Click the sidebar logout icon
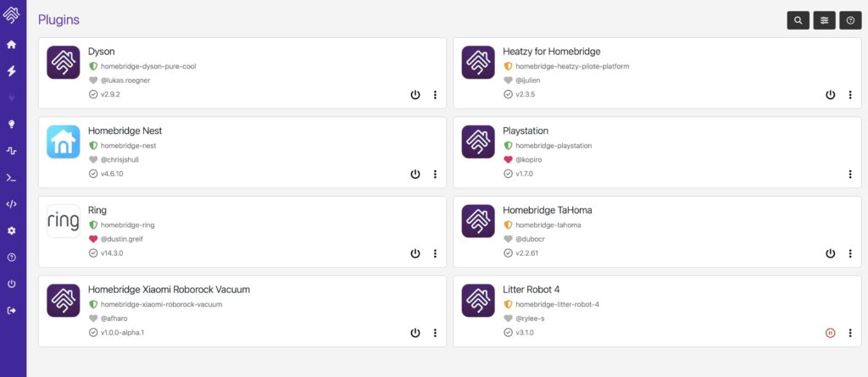The width and height of the screenshot is (868, 377). (x=11, y=311)
